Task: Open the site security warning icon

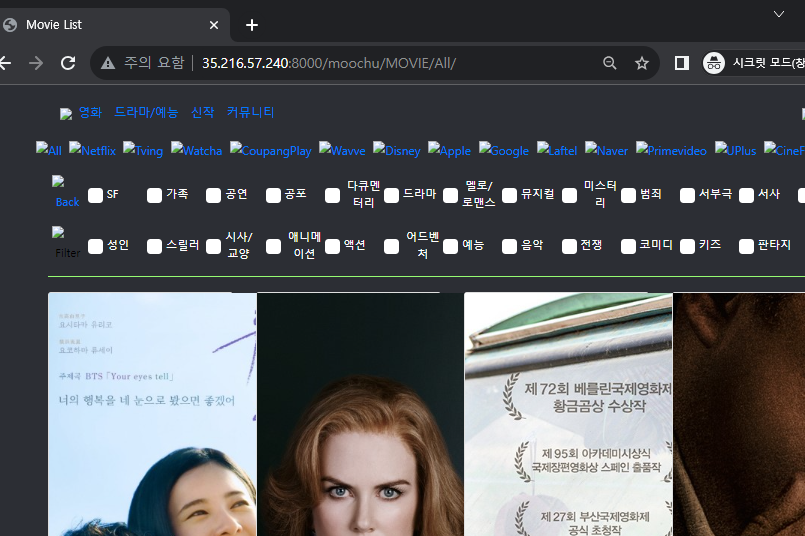Action: [108, 63]
